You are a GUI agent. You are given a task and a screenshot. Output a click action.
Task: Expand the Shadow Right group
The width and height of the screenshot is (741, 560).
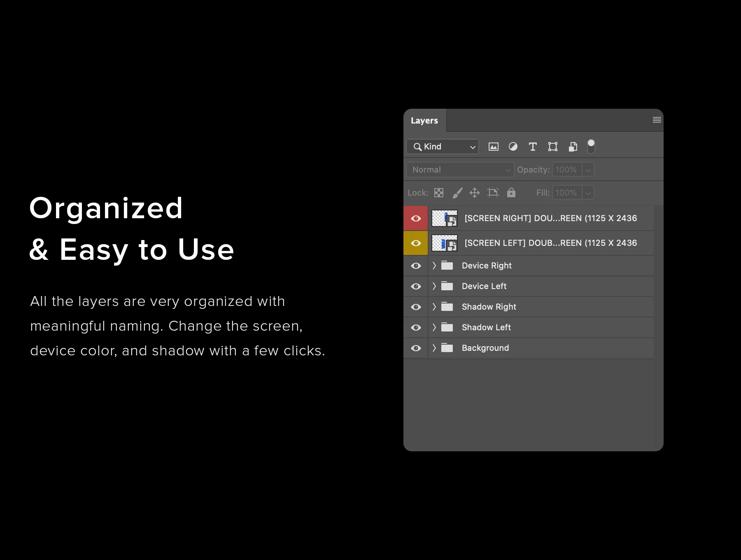pyautogui.click(x=434, y=307)
